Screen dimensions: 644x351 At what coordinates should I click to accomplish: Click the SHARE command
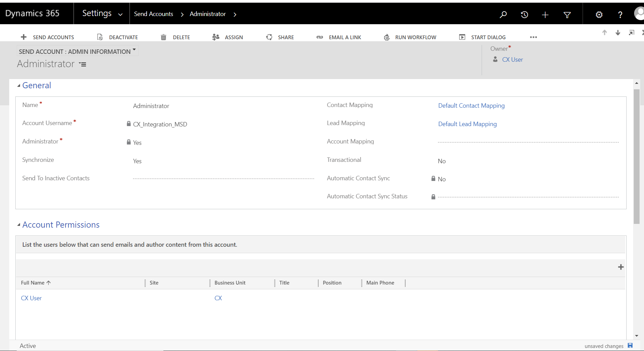[x=286, y=37]
